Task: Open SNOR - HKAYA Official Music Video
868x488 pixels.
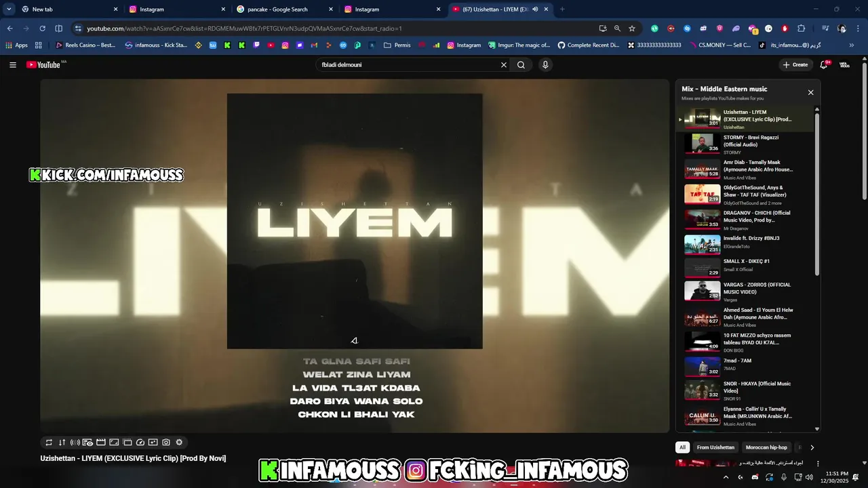Action: 746,390
